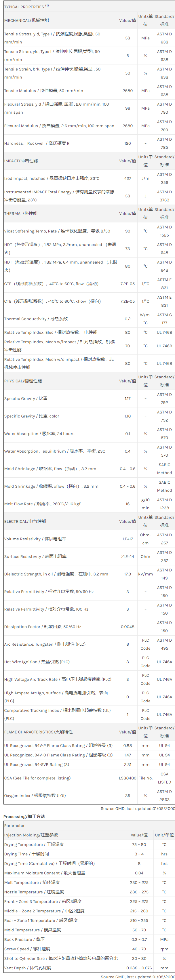Screen dimensions: 175x980
Task: Select the Volume Resistivity value 1.E+17
Action: click(128, 539)
